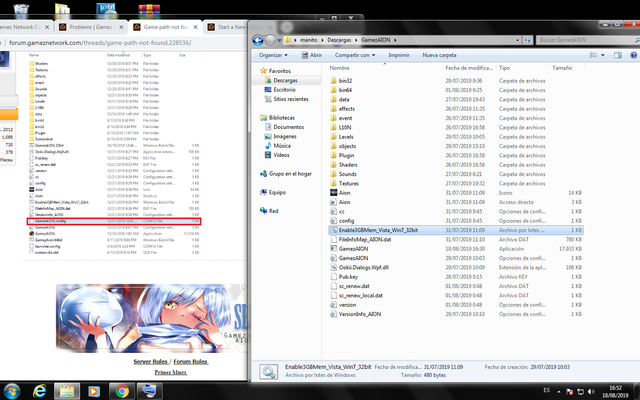Click the anime signature banner image
The image size is (640, 400).
point(151,318)
